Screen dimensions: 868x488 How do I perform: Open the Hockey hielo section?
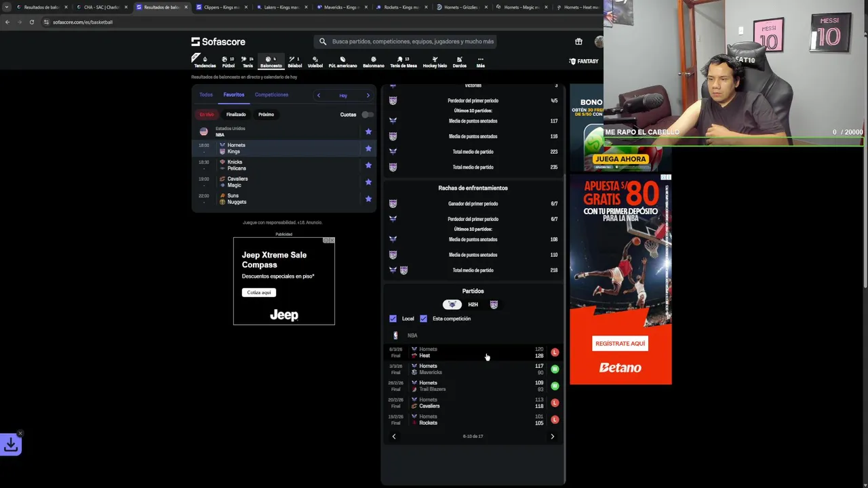(x=435, y=62)
